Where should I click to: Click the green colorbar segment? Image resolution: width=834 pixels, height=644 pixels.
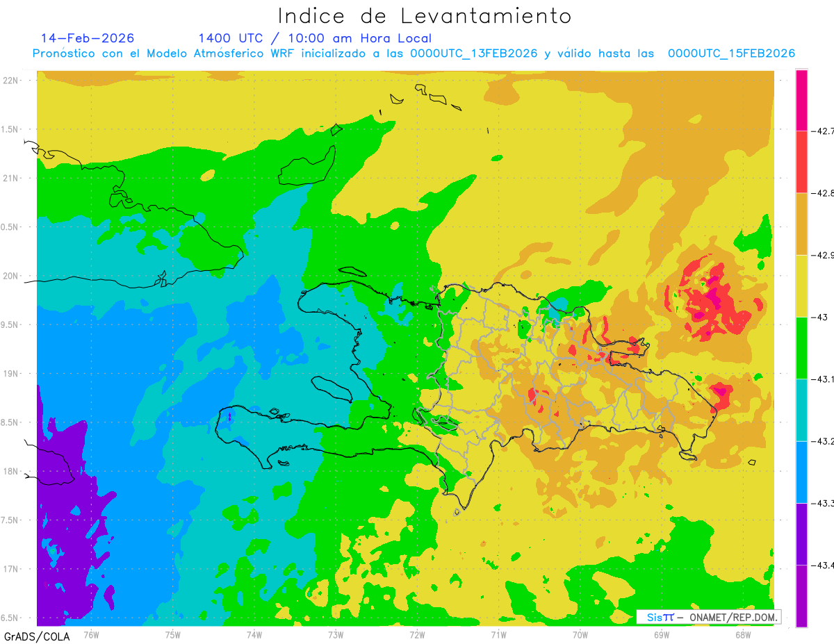click(801, 347)
